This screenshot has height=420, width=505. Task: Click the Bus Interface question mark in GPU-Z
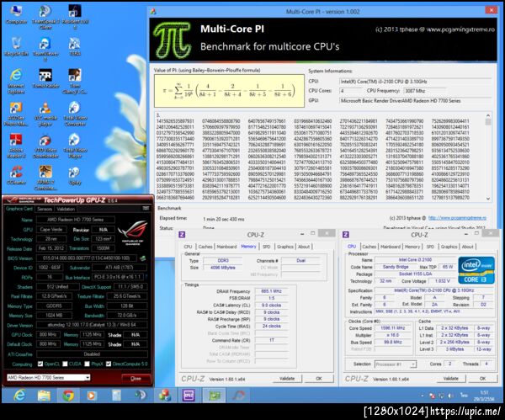(x=146, y=277)
